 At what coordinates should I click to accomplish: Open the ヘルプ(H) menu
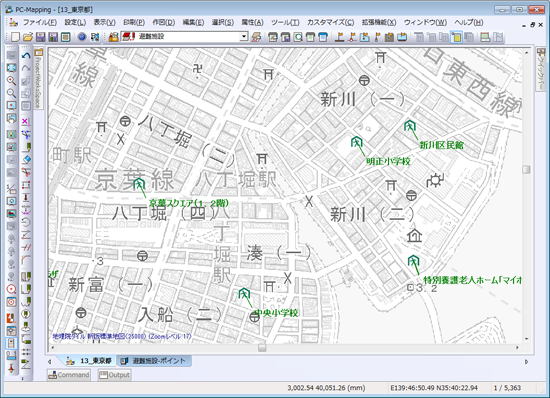tap(469, 22)
